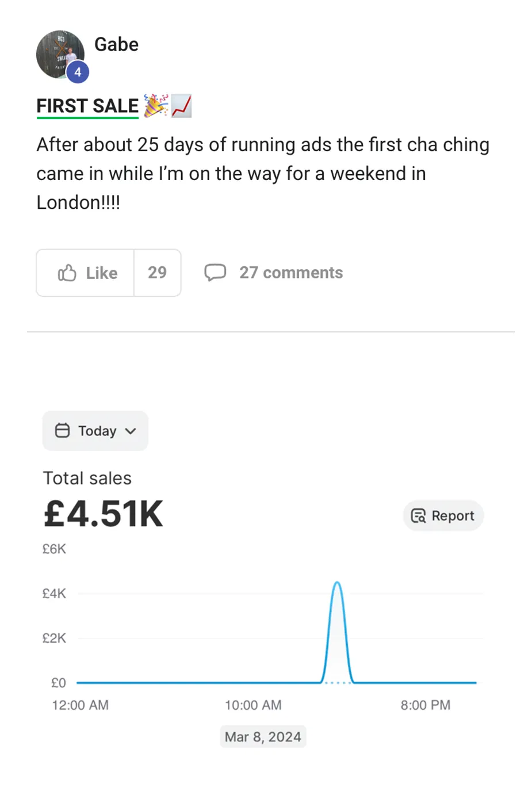532x807 pixels.
Task: Click the £4.51K total sales figure
Action: [104, 514]
